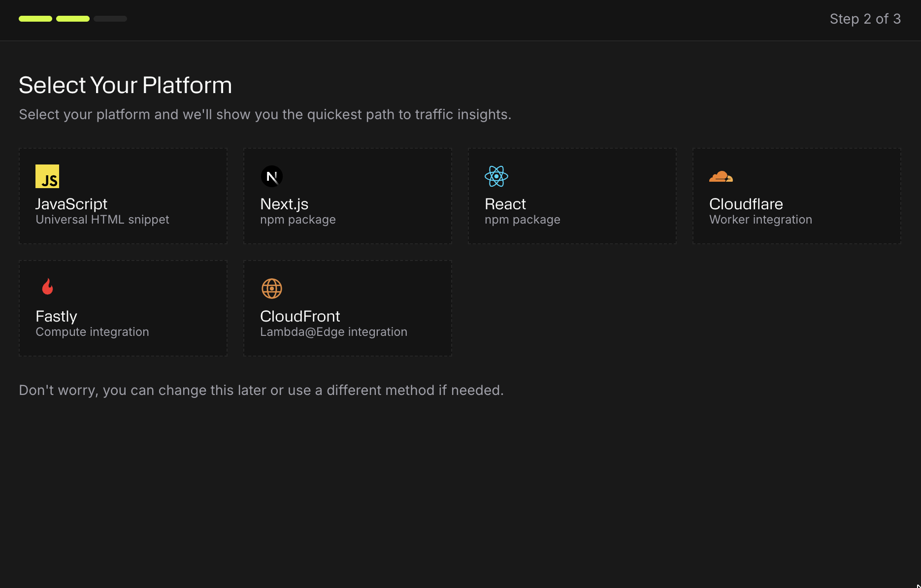Click 'npm package' text under React
The image size is (921, 588).
523,220
